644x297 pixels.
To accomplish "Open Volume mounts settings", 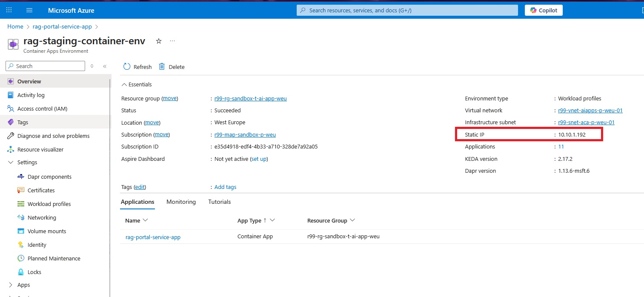I will 46,231.
